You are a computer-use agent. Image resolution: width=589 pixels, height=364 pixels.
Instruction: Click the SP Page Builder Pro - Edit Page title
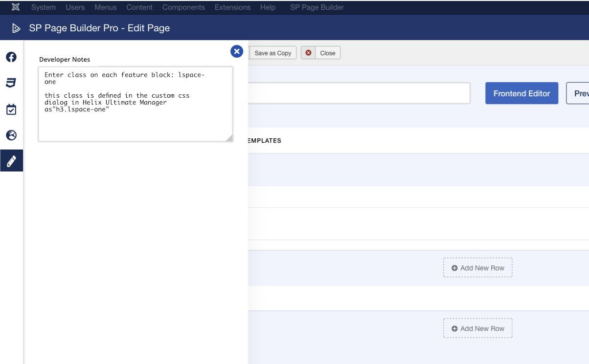coord(99,28)
